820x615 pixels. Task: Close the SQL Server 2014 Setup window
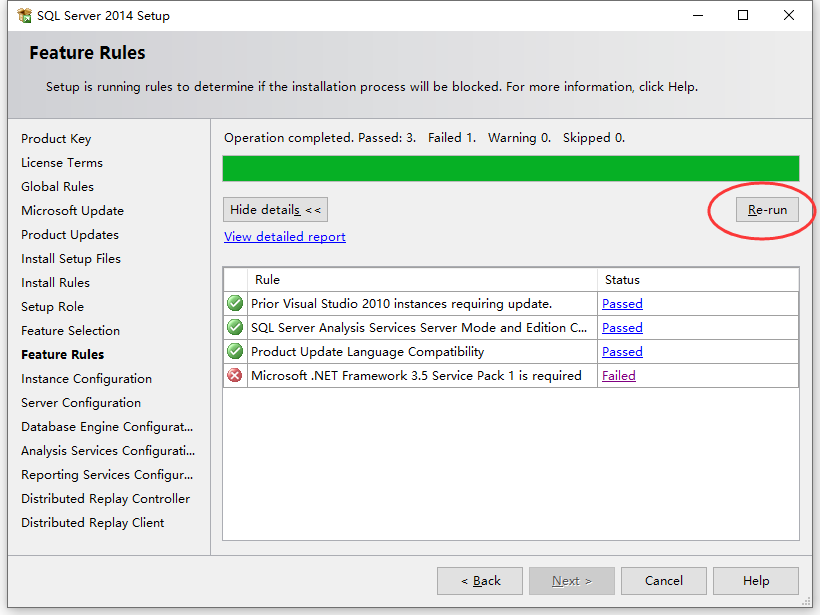click(789, 16)
